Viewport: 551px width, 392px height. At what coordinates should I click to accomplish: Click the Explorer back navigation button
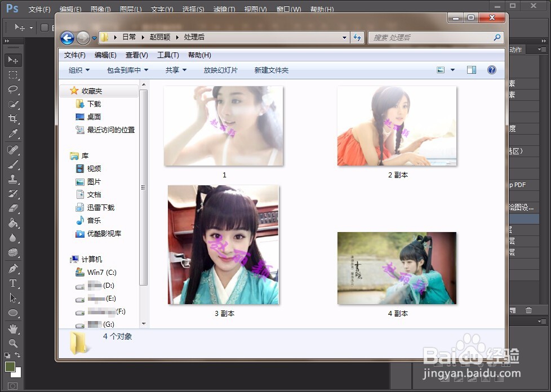click(x=67, y=38)
